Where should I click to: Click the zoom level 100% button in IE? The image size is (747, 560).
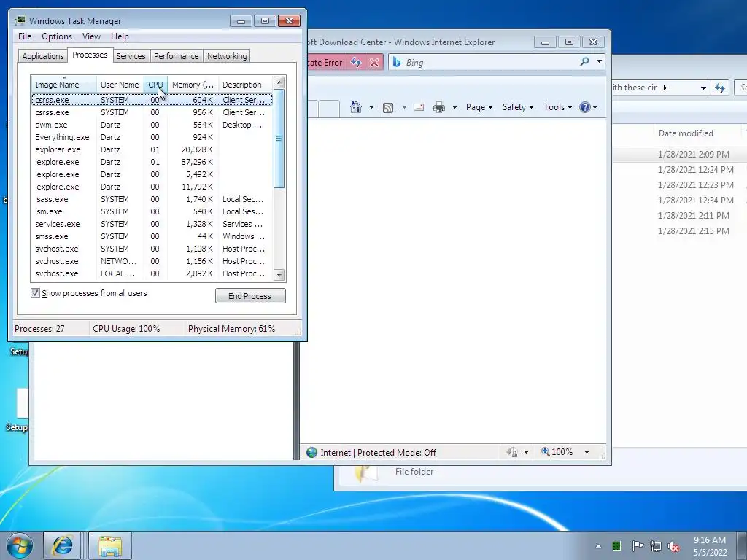(557, 451)
